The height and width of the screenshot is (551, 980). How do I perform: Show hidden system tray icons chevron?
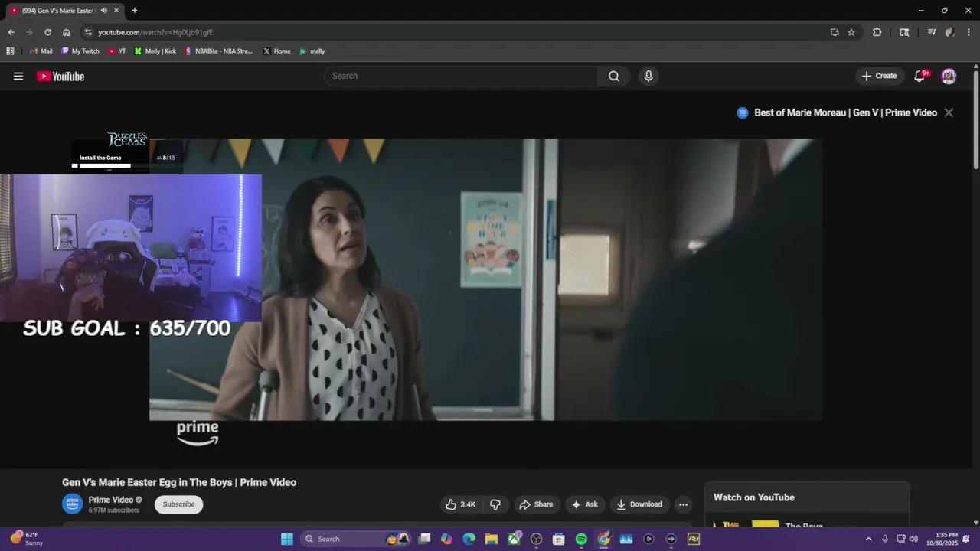(x=868, y=539)
